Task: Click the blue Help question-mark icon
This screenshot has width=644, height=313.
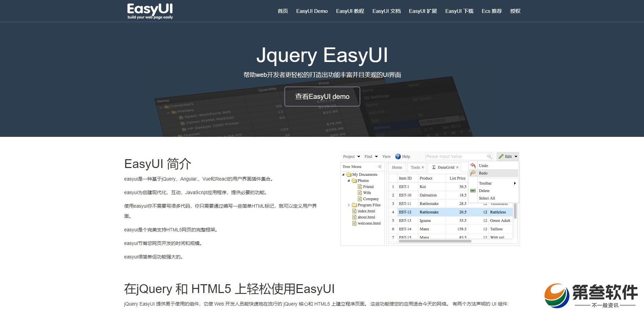Action: 398,156
